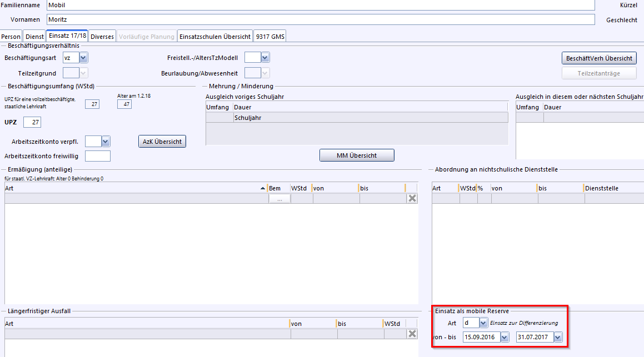This screenshot has width=644, height=357.
Task: Open Beschäftigungsart dropdown arrow
Action: (83, 58)
